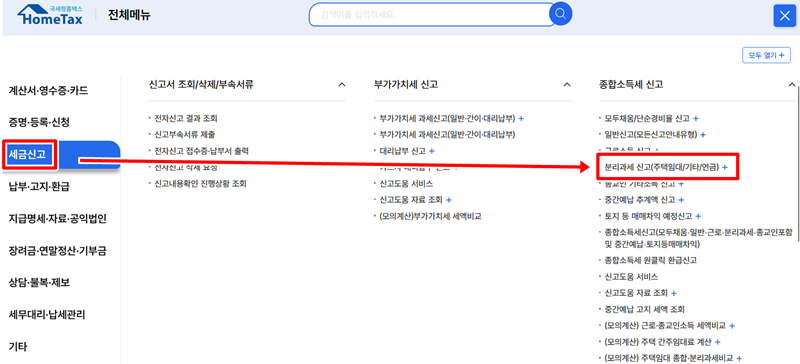Open the 기타 side menu item

point(17,347)
